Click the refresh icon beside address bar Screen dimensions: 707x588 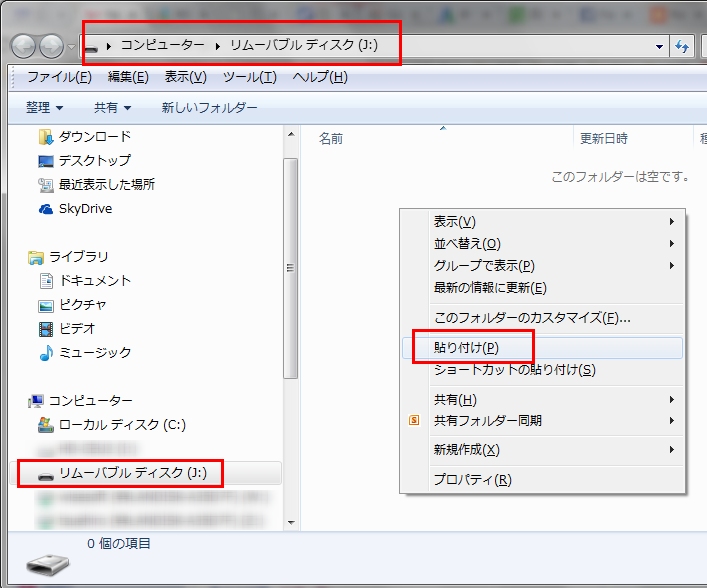684,46
